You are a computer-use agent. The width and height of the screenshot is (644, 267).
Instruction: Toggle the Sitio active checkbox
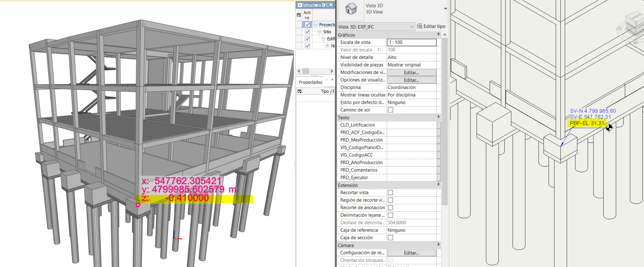pyautogui.click(x=308, y=32)
